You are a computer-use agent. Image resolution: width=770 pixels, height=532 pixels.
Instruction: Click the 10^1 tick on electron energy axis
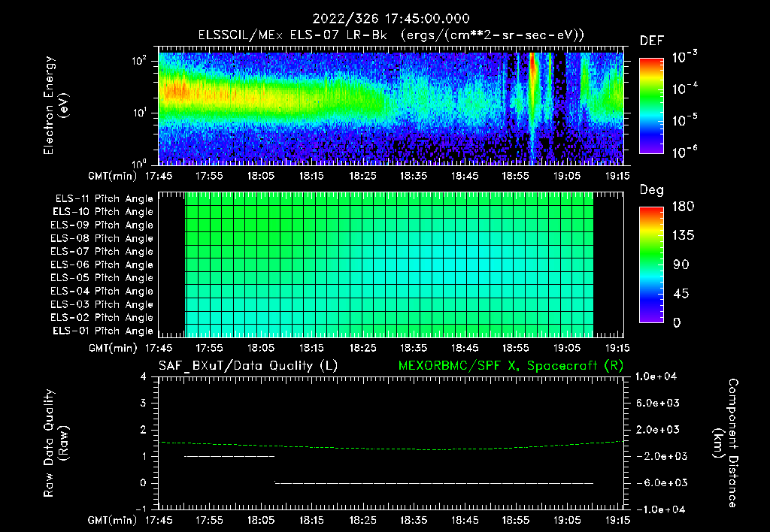[x=139, y=113]
